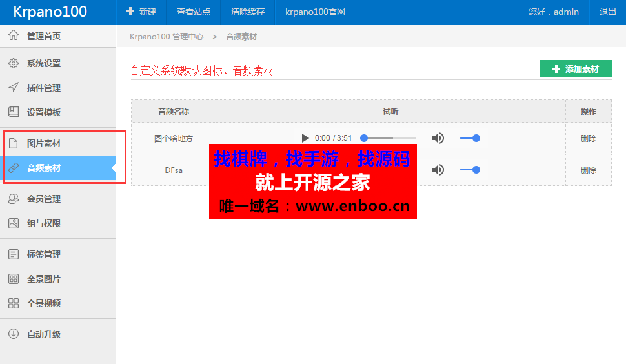Viewport: 626px width, 364px height.
Task: Click 清除缓存 in top bar
Action: pos(248,12)
